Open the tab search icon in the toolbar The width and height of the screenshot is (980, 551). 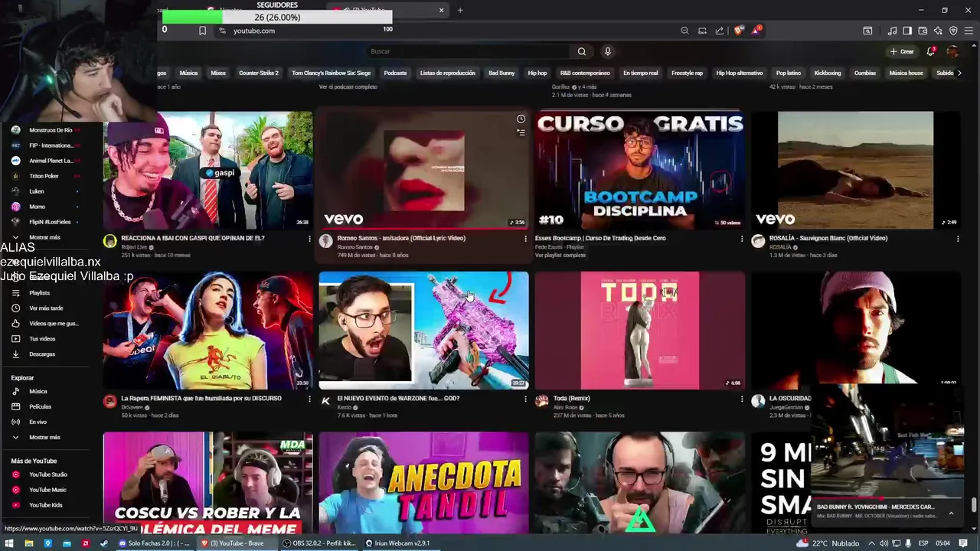coord(867,31)
